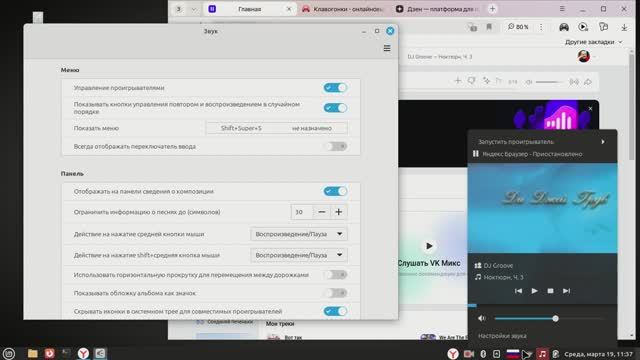Decrease song info character limit with minus
Image resolution: width=640 pixels, height=360 pixels.
(322, 212)
